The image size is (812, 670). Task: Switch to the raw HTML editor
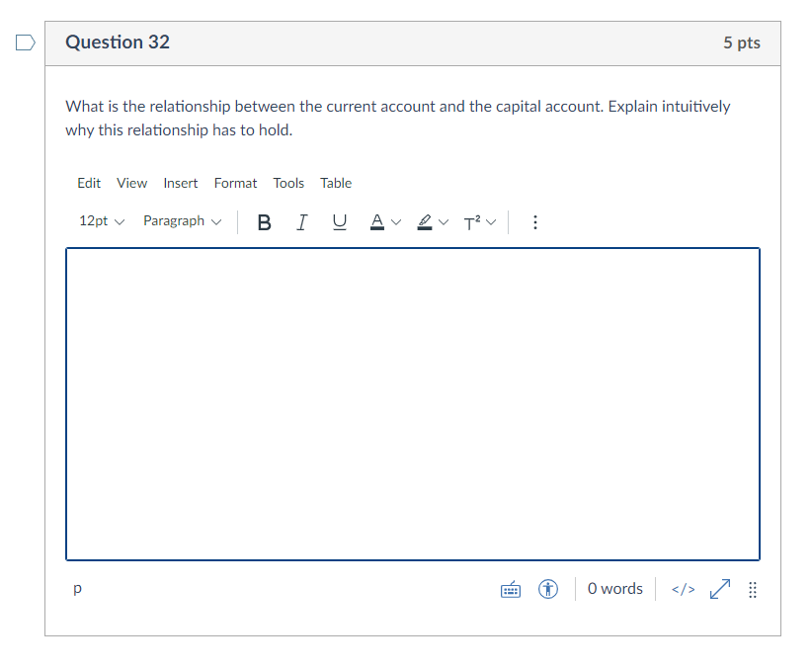point(682,589)
